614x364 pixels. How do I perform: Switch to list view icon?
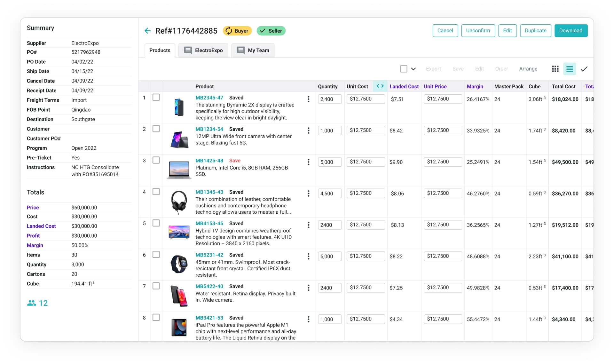click(x=569, y=69)
